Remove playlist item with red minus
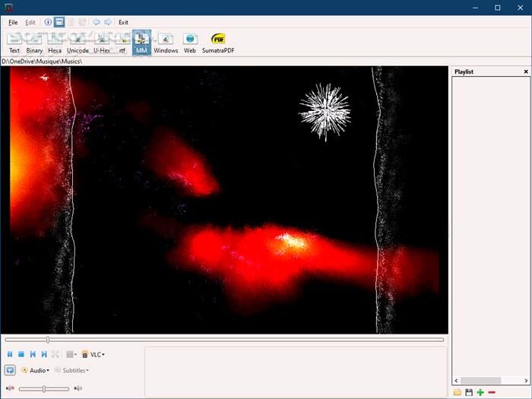This screenshot has width=532, height=399. point(492,392)
